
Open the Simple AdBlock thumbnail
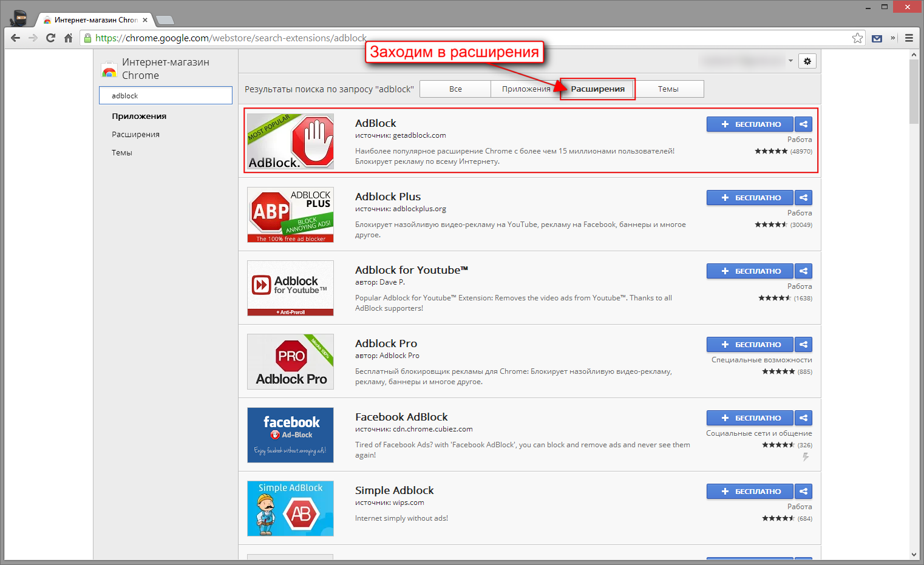290,508
